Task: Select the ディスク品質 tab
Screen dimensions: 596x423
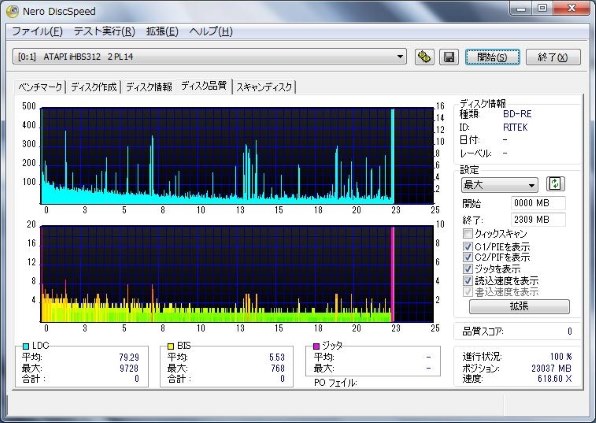Action: click(x=204, y=86)
